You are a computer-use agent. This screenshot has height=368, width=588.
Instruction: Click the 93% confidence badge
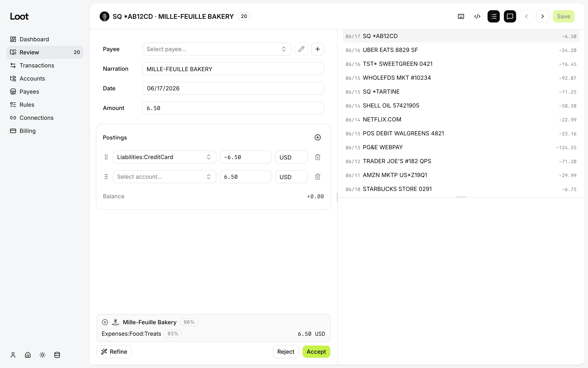click(173, 334)
